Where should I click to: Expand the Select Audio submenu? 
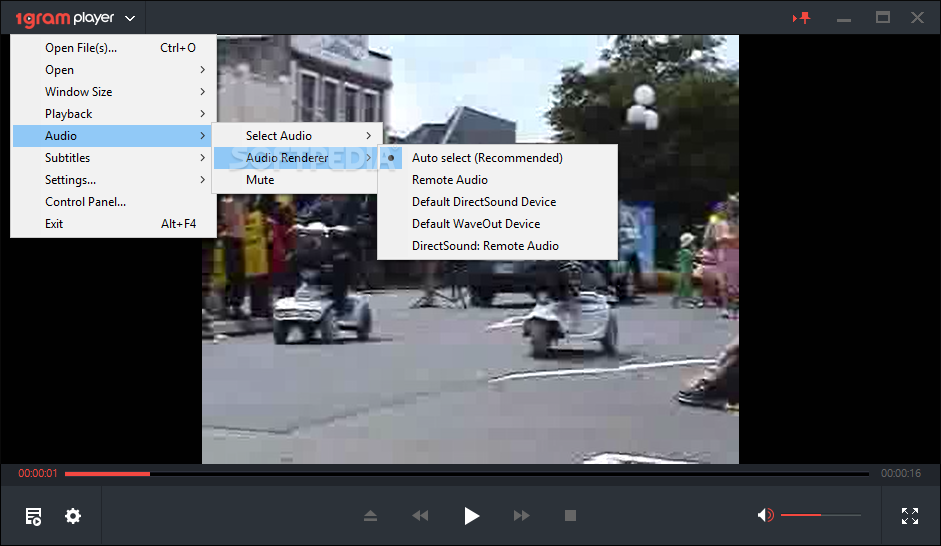pyautogui.click(x=296, y=136)
